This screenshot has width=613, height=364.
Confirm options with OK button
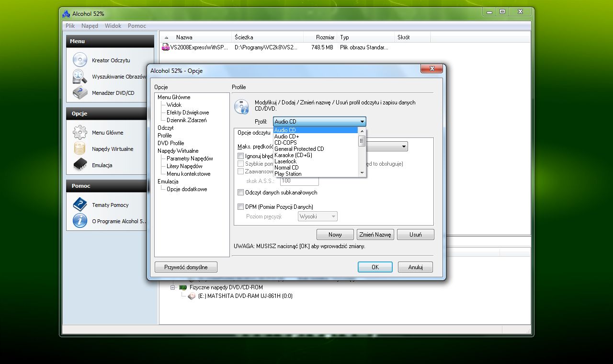tap(375, 267)
